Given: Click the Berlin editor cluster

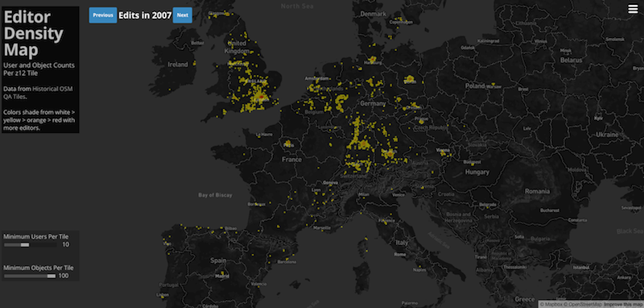Looking at the screenshot, I should coord(410,79).
